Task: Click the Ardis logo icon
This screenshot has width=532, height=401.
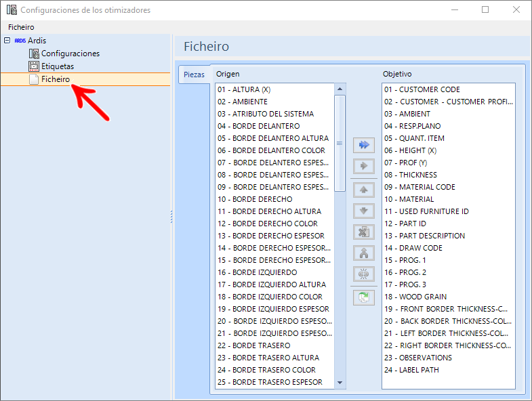Action: tap(20, 41)
